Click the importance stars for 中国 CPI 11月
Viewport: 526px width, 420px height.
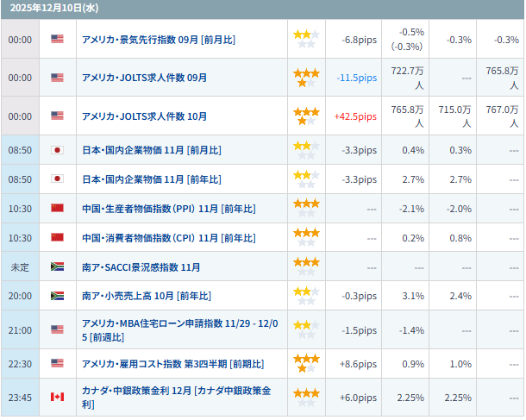pos(306,238)
